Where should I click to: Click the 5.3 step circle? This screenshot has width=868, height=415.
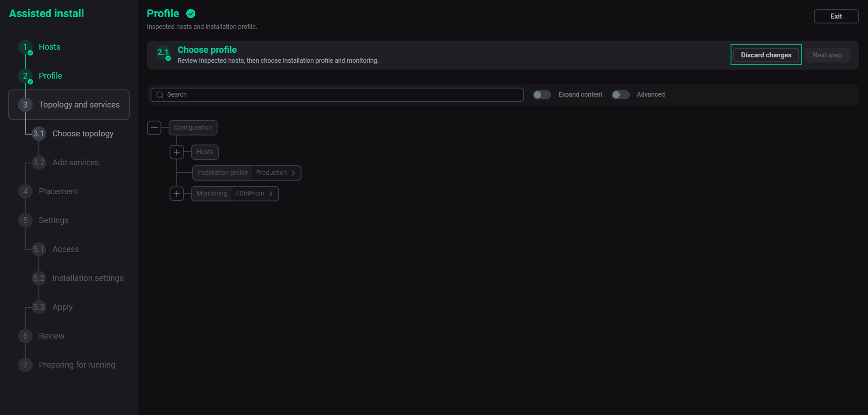point(39,307)
